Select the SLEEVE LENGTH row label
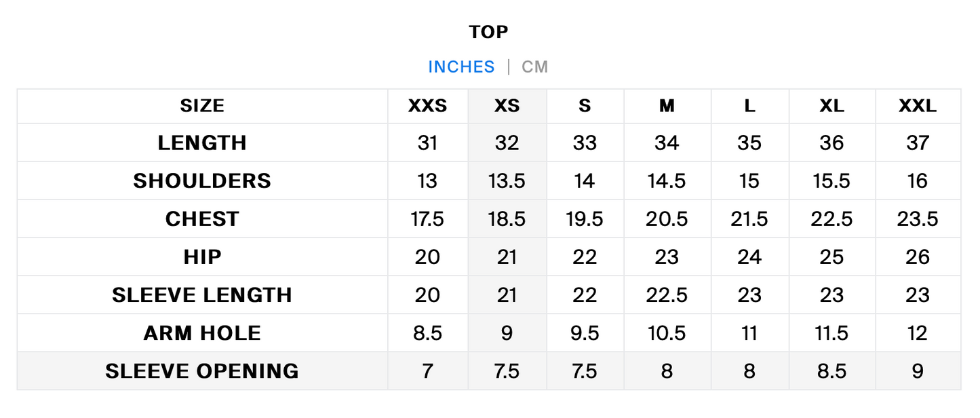This screenshot has height=418, width=980. pos(202,295)
